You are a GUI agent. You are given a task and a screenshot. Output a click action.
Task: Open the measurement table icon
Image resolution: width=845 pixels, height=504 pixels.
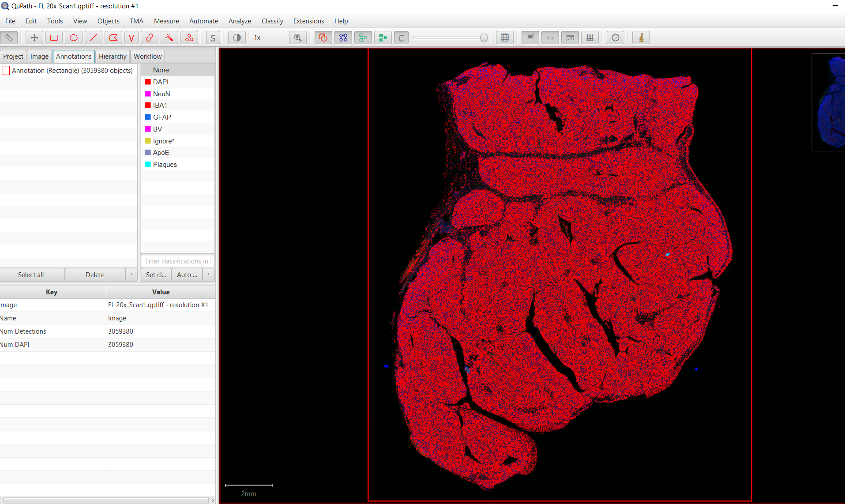(x=505, y=38)
